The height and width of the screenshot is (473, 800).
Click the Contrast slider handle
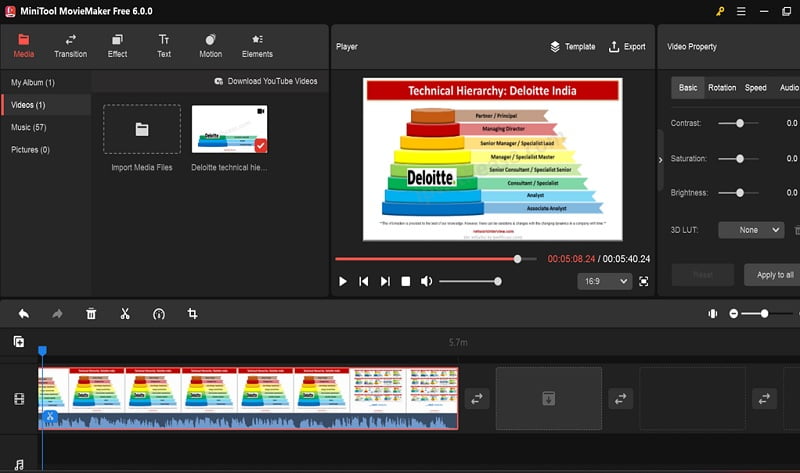tap(740, 123)
